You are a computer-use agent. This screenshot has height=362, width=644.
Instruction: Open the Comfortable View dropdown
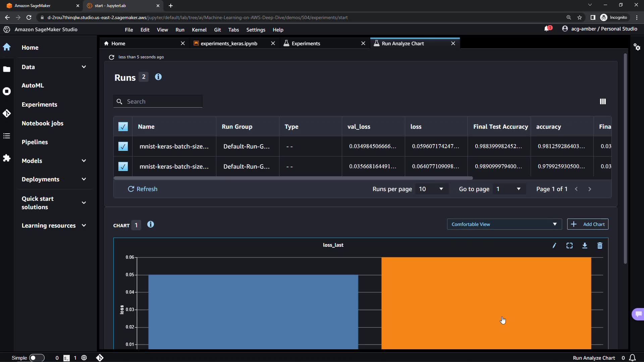(x=504, y=224)
